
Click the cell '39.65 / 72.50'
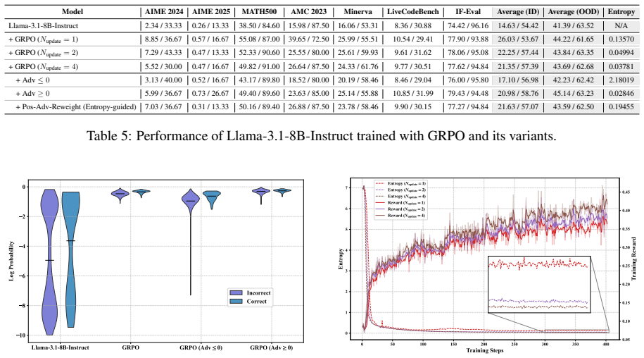point(308,39)
